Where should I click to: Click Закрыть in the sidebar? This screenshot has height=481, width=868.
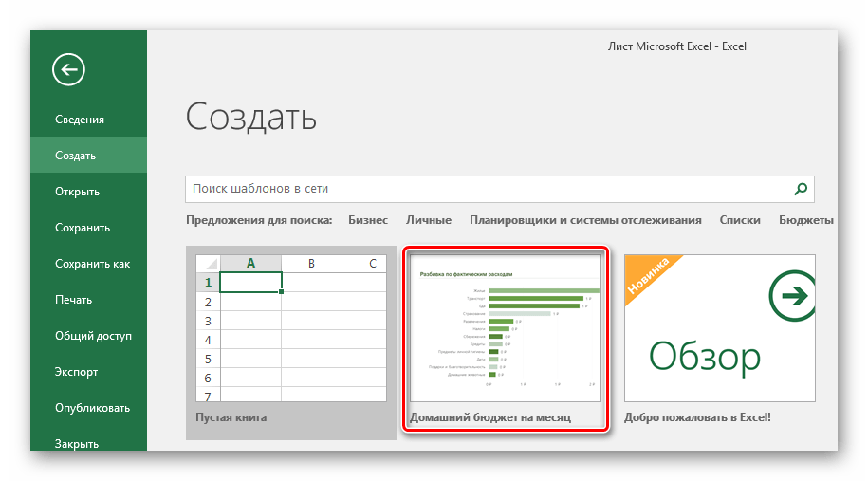click(x=77, y=443)
